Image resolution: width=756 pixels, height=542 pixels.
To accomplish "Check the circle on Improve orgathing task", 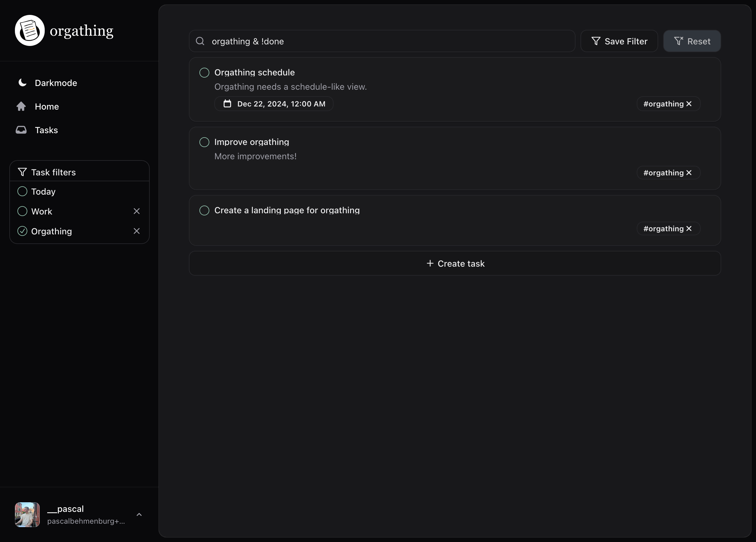I will point(204,142).
